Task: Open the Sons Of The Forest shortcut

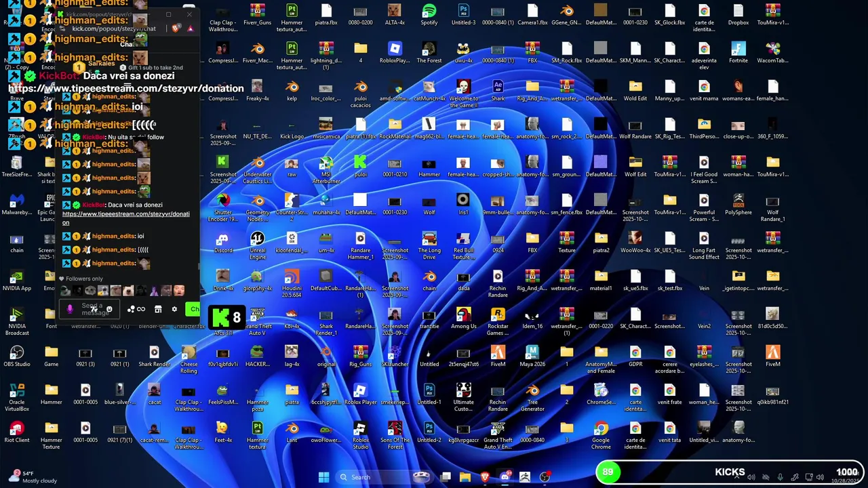Action: [x=395, y=436]
